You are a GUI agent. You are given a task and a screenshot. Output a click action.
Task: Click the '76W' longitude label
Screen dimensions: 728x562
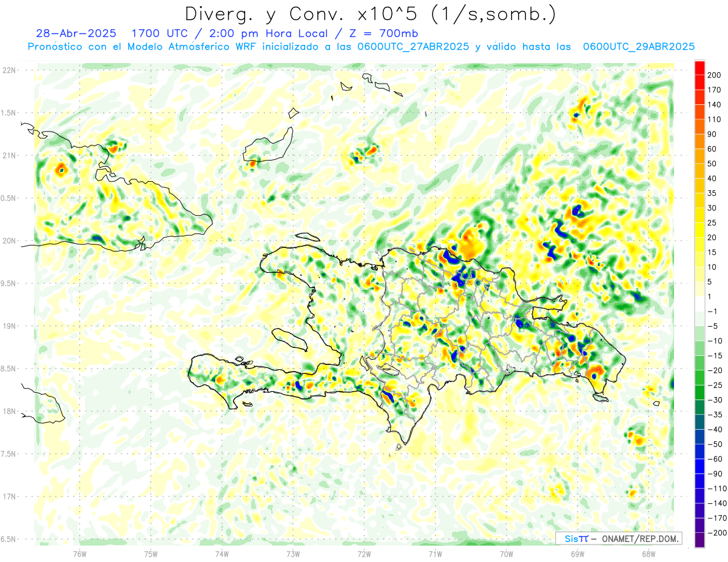(x=79, y=553)
